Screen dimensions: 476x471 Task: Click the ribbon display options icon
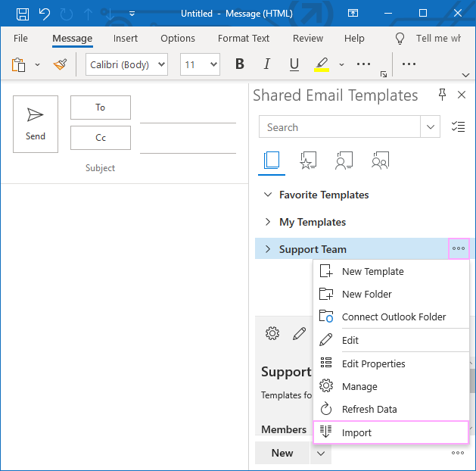point(353,13)
